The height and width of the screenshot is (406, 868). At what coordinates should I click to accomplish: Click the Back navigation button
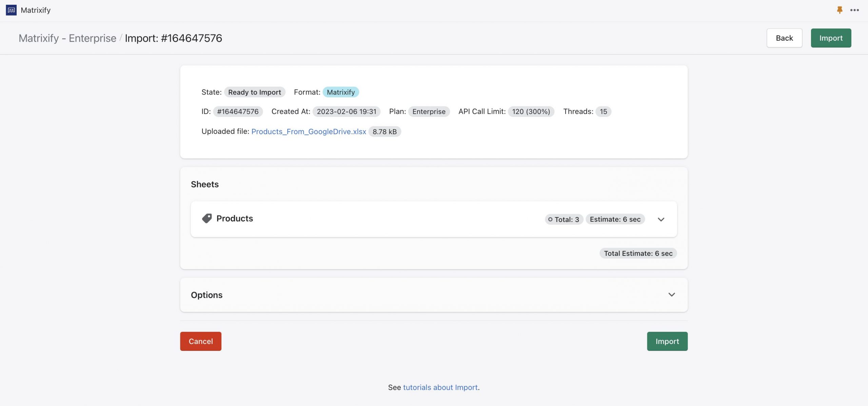pyautogui.click(x=784, y=38)
